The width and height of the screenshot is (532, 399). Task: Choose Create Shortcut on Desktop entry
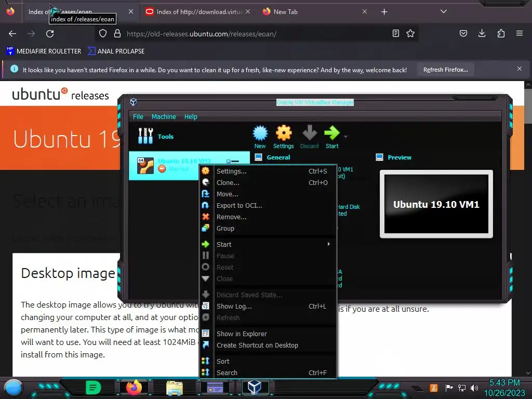(x=268, y=345)
